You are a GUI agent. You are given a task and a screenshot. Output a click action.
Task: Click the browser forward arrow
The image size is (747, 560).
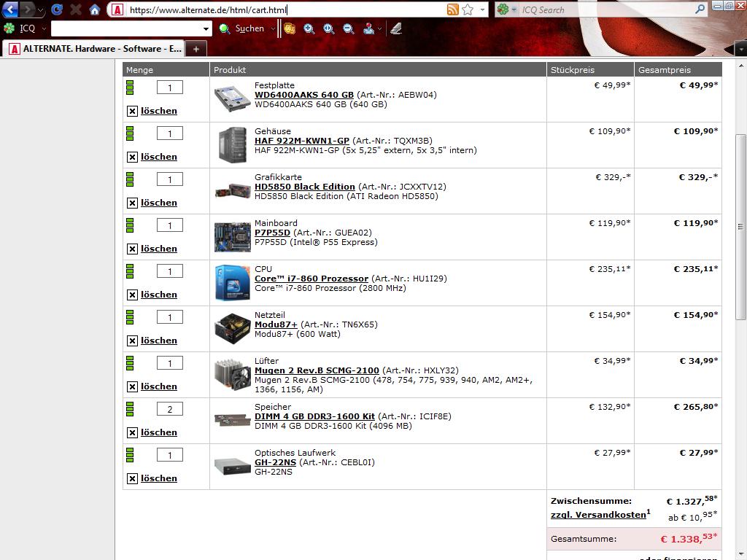(x=28, y=9)
